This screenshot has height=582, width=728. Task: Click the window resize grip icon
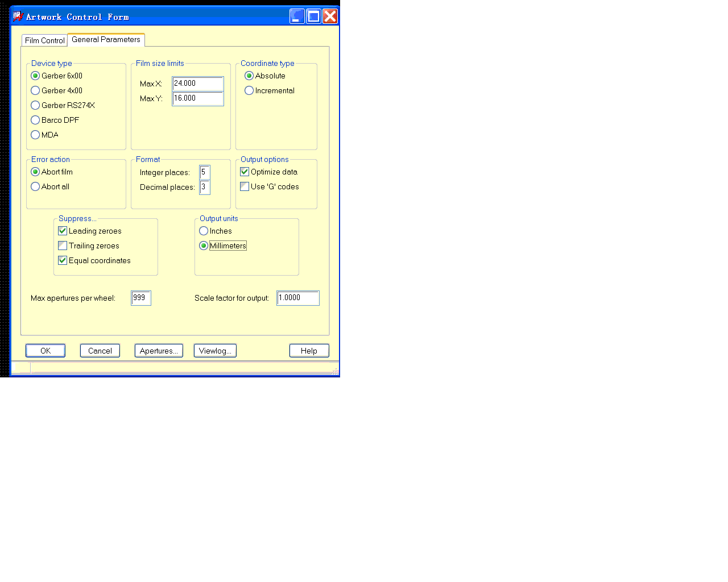point(335,371)
